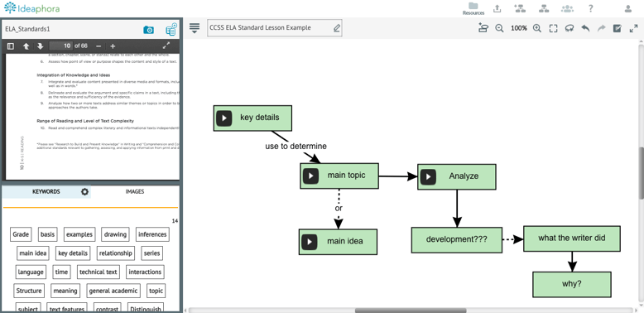Open keyword settings gear
Image resolution: width=644 pixels, height=313 pixels.
click(x=84, y=191)
